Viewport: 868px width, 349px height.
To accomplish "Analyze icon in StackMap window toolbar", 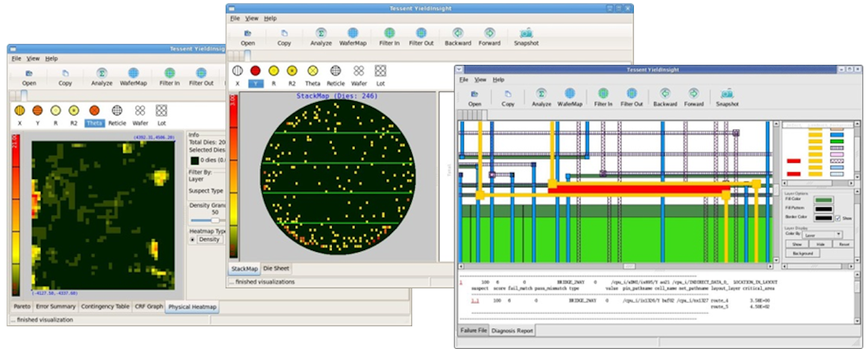I will [321, 33].
